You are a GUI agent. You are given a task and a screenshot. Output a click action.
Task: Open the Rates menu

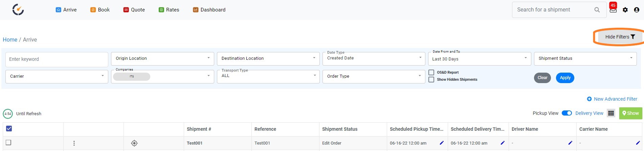[x=169, y=10]
